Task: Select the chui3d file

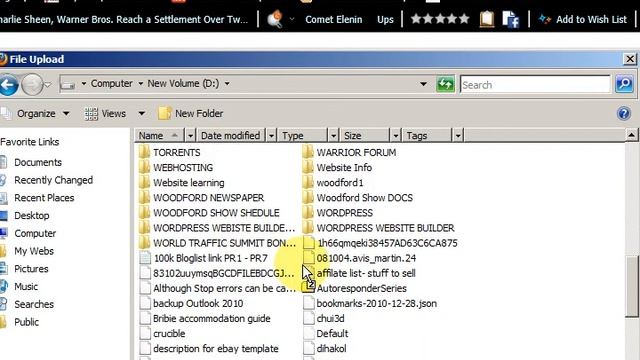Action: (324, 318)
